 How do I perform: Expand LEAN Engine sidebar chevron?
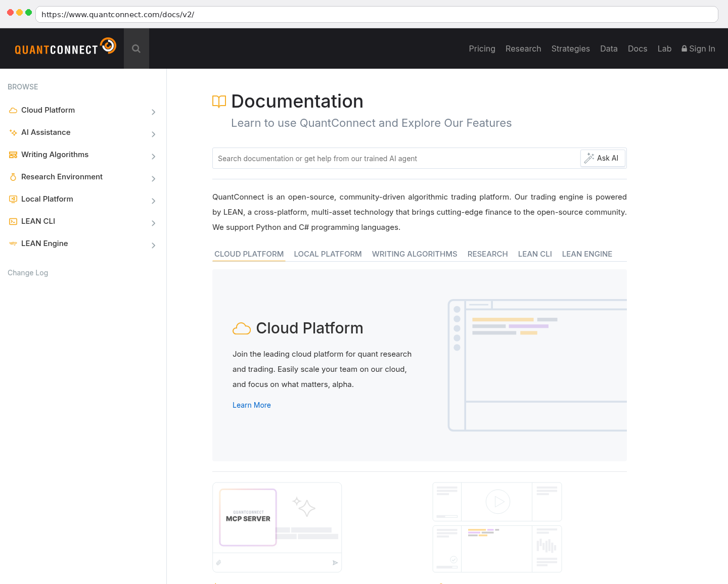pos(154,245)
